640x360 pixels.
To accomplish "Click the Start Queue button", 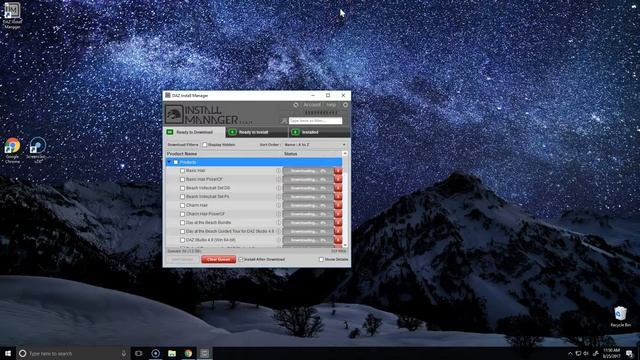I will (x=182, y=259).
